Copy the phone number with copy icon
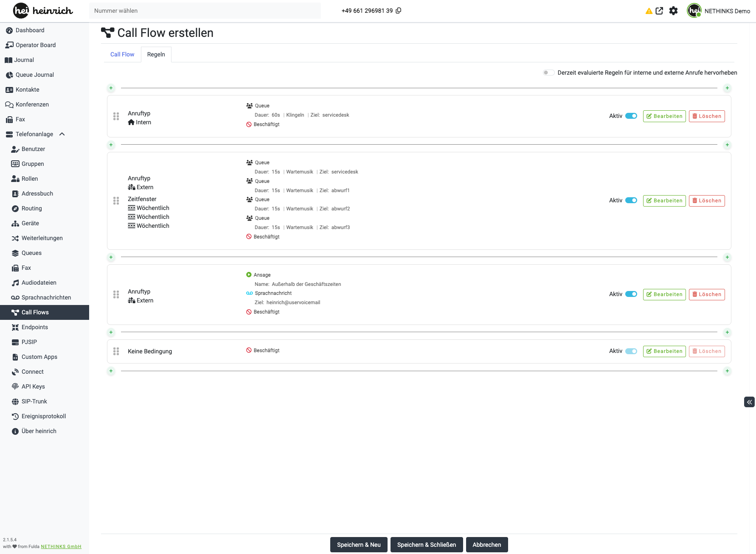This screenshot has height=554, width=756. coord(398,11)
